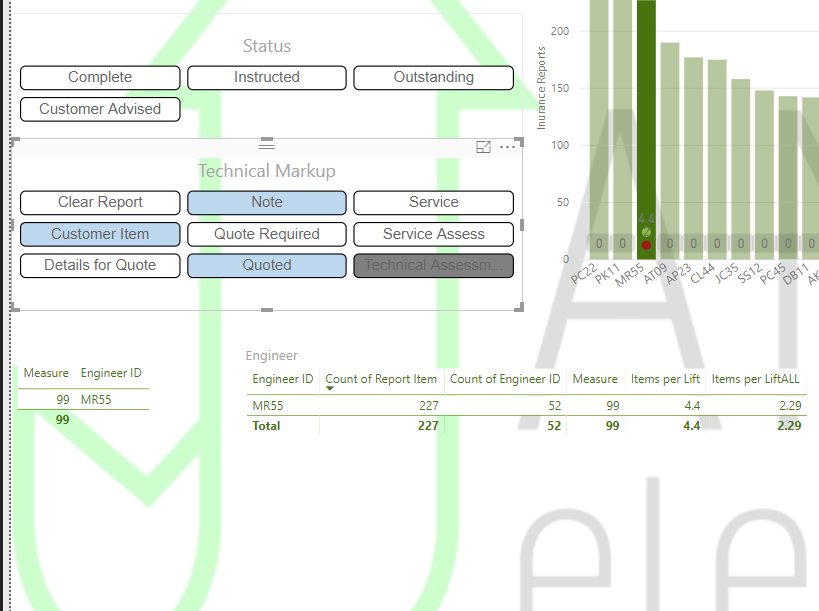This screenshot has width=819, height=611.
Task: Click value 2.29 in MR55 table row
Action: coord(789,406)
